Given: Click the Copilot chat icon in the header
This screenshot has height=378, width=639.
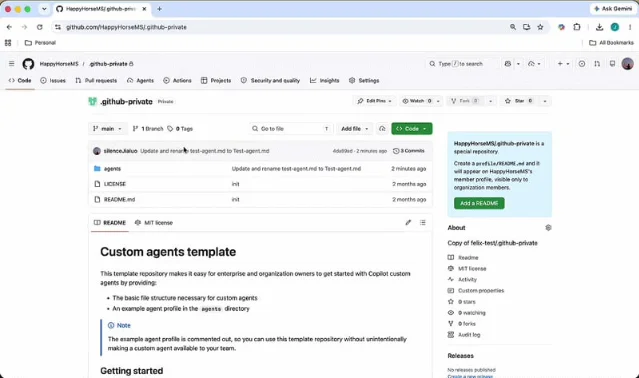Looking at the screenshot, I should tap(508, 64).
